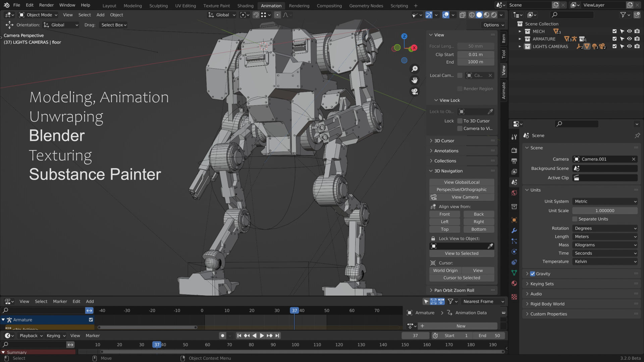644x362 pixels.
Task: Click the pan hand gizmo in viewport
Action: pyautogui.click(x=415, y=80)
